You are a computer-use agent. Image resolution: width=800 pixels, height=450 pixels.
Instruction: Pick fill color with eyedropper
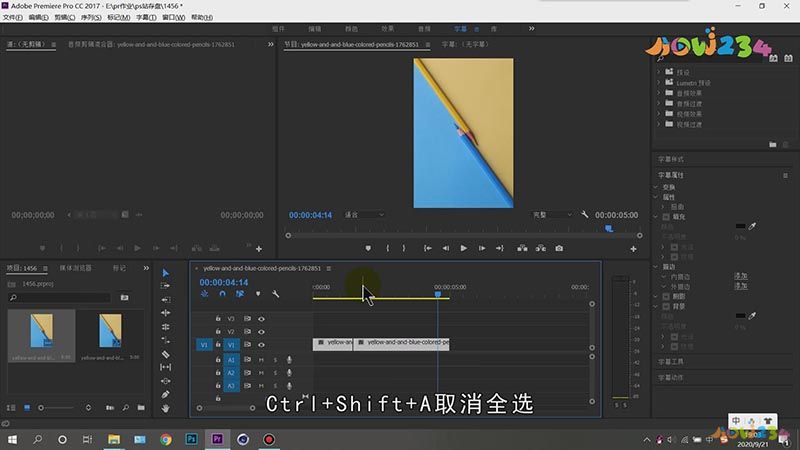[752, 226]
